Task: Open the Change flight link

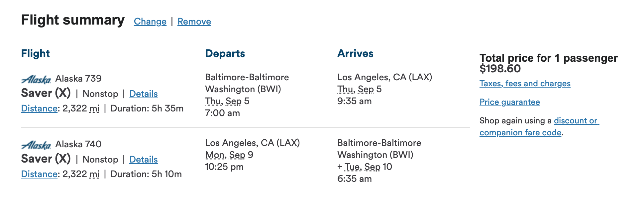Action: 150,22
